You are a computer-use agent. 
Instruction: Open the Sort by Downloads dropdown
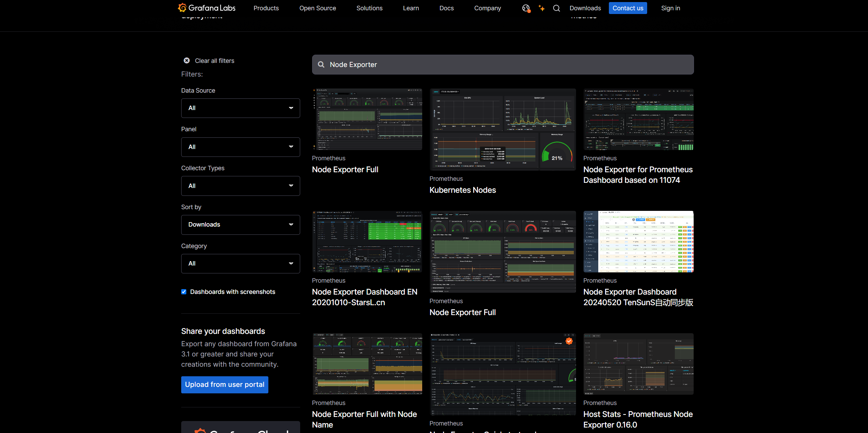click(x=241, y=225)
